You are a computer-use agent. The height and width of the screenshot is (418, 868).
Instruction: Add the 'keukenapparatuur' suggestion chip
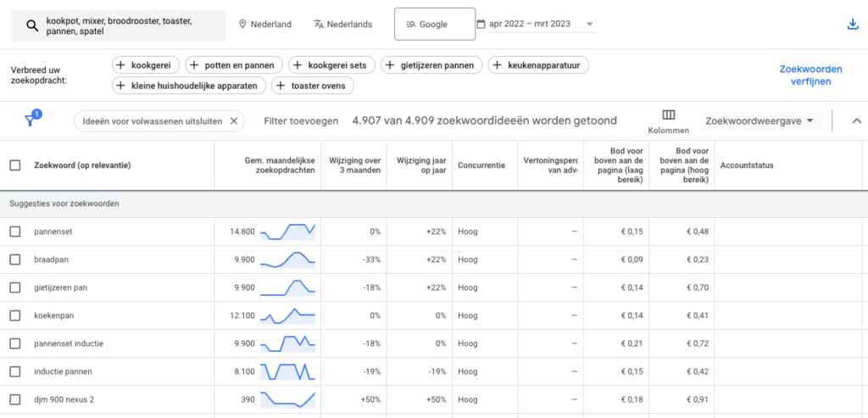[538, 65]
